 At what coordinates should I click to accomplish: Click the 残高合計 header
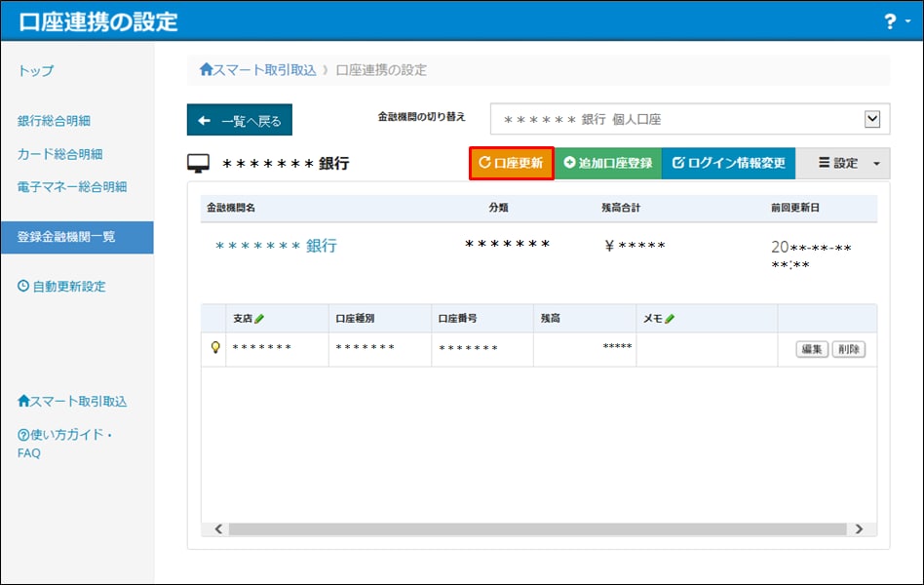click(x=621, y=208)
